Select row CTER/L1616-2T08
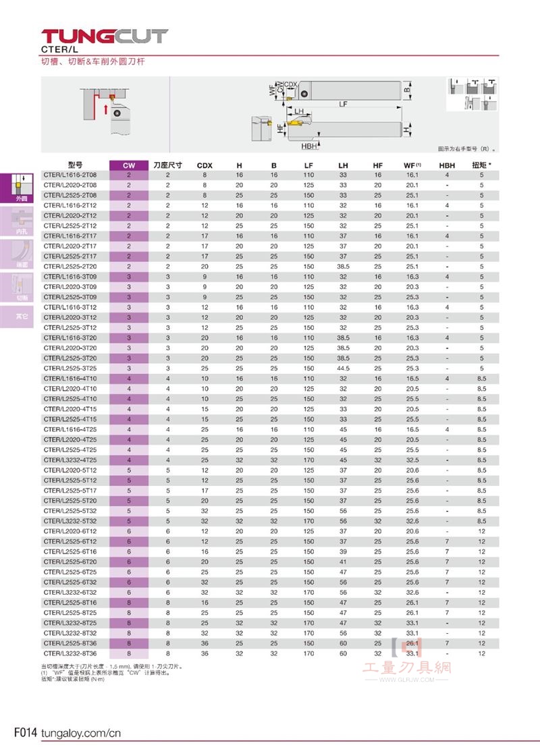This screenshot has height=756, width=540. [270, 175]
